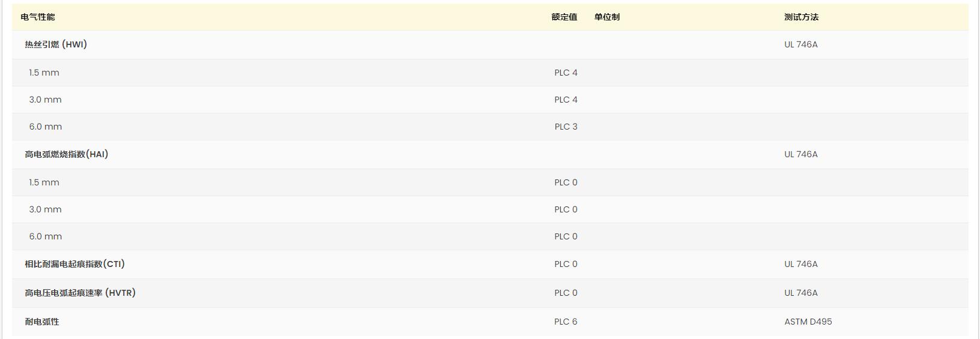
Task: Click UL 746A in the HAI row
Action: coord(800,154)
